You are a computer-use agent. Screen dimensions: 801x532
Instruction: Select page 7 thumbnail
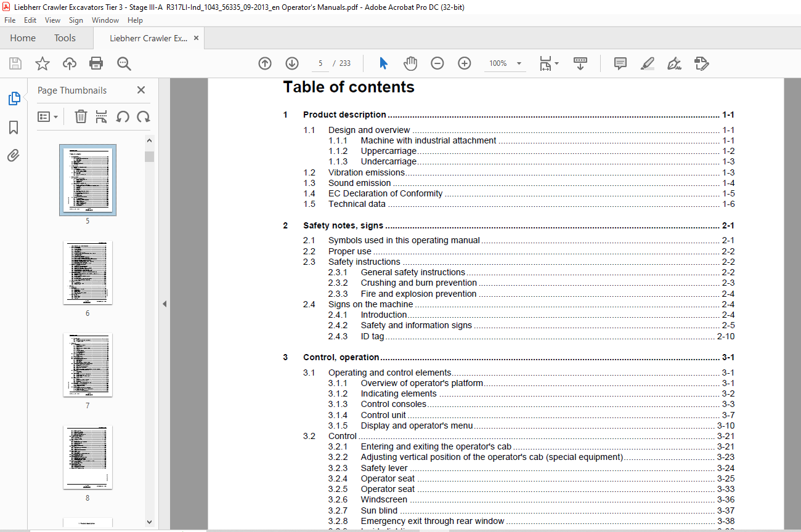pyautogui.click(x=87, y=365)
